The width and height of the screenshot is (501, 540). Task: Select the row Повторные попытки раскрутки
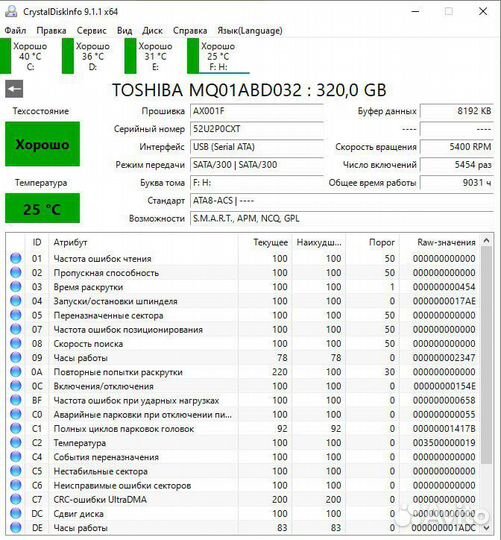click(243, 372)
